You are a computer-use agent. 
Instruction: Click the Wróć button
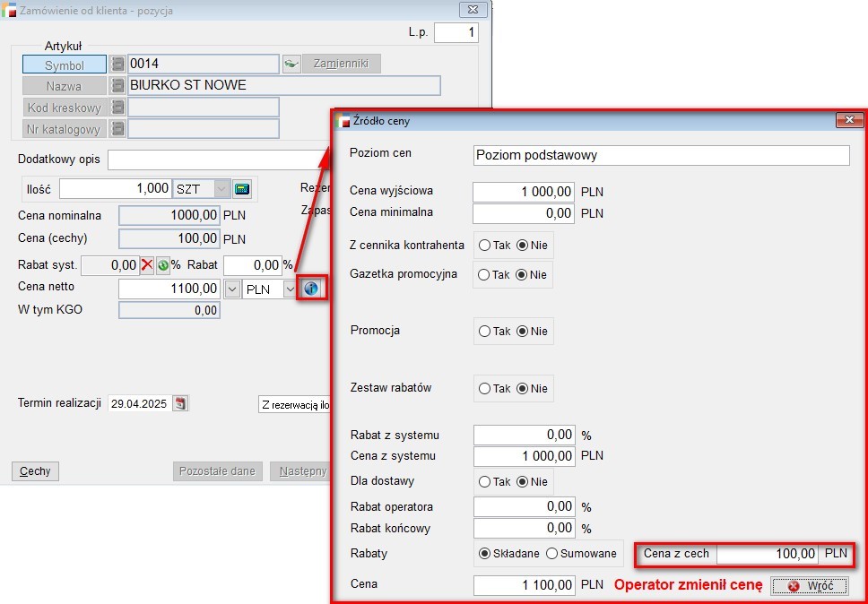810,585
